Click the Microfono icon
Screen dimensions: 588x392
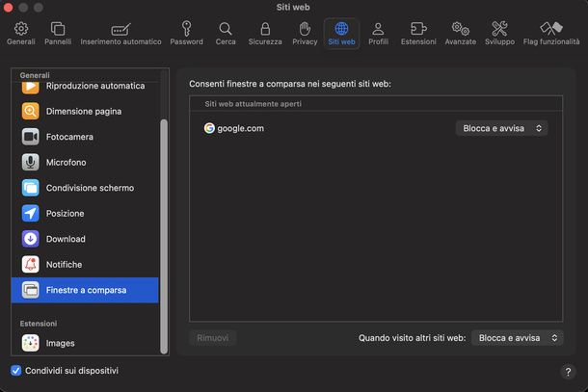pyautogui.click(x=31, y=162)
